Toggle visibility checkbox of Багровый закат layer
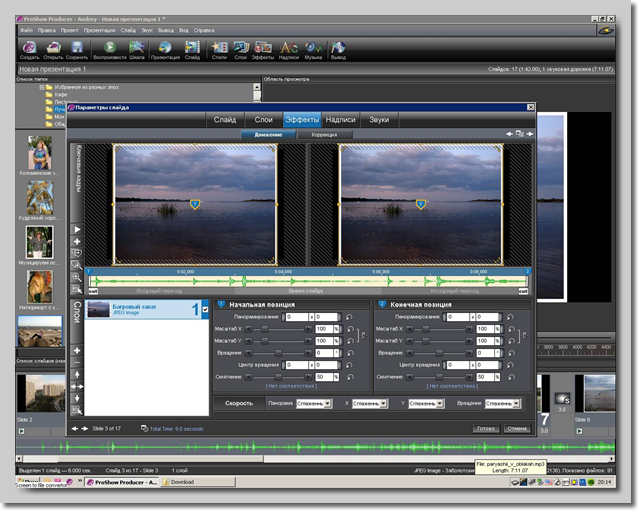638x510 pixels. (x=205, y=309)
